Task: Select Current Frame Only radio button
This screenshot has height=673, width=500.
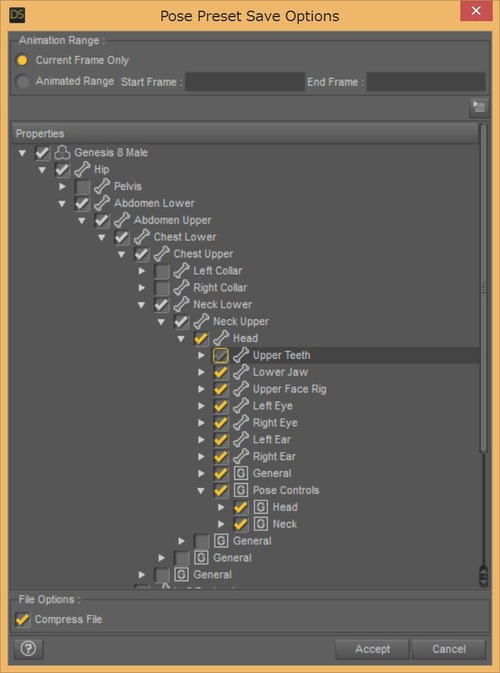Action: click(x=22, y=60)
